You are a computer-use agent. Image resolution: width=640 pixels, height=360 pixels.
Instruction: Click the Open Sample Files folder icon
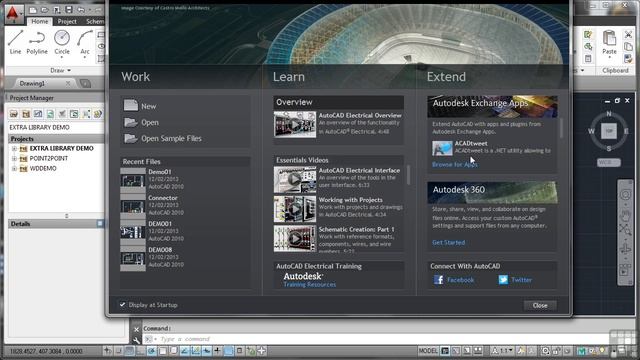coord(131,138)
